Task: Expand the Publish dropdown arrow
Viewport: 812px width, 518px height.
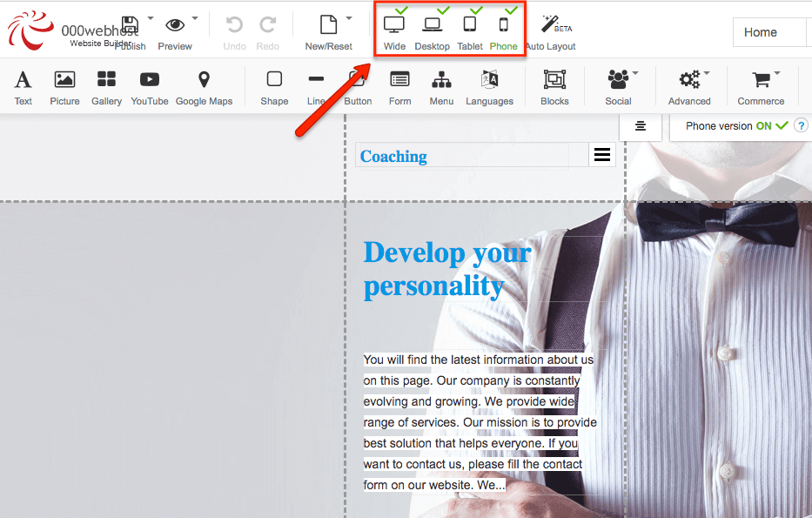Action: 151,18
